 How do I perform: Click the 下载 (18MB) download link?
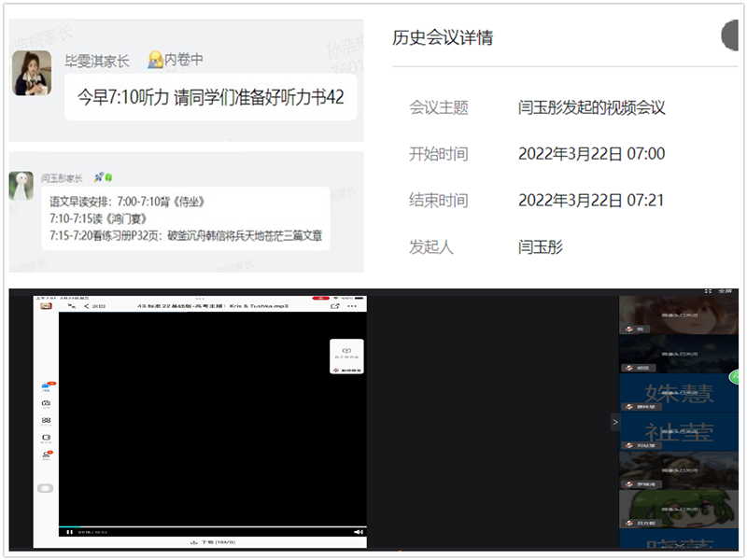point(211,541)
